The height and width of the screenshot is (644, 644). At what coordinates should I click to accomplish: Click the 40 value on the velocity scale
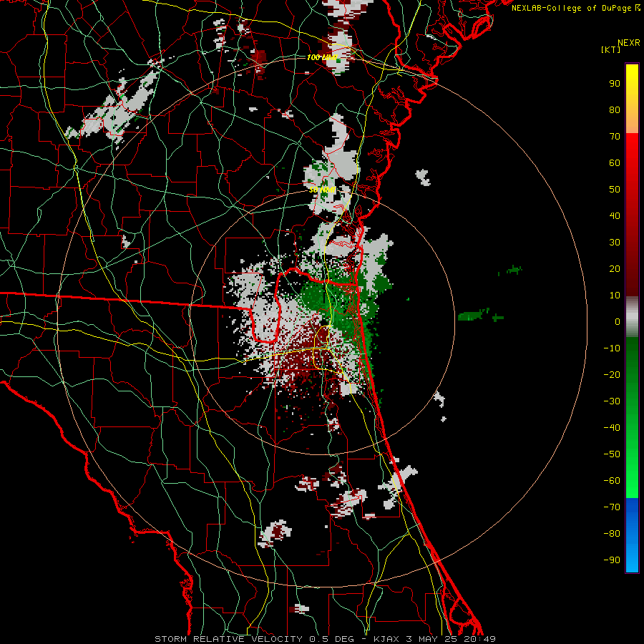click(615, 216)
